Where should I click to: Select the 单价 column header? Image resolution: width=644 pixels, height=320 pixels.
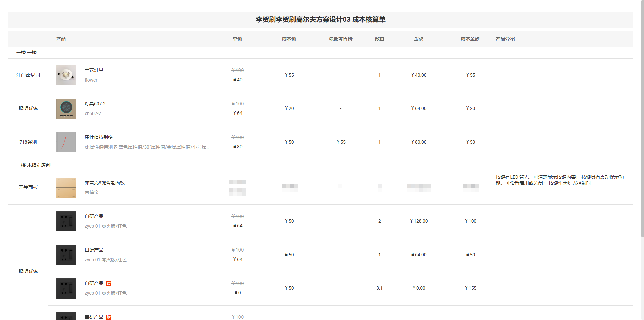pyautogui.click(x=237, y=39)
